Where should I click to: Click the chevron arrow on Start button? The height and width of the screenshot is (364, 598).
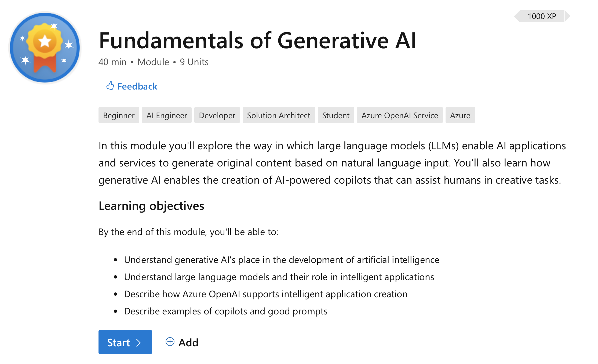coord(138,343)
